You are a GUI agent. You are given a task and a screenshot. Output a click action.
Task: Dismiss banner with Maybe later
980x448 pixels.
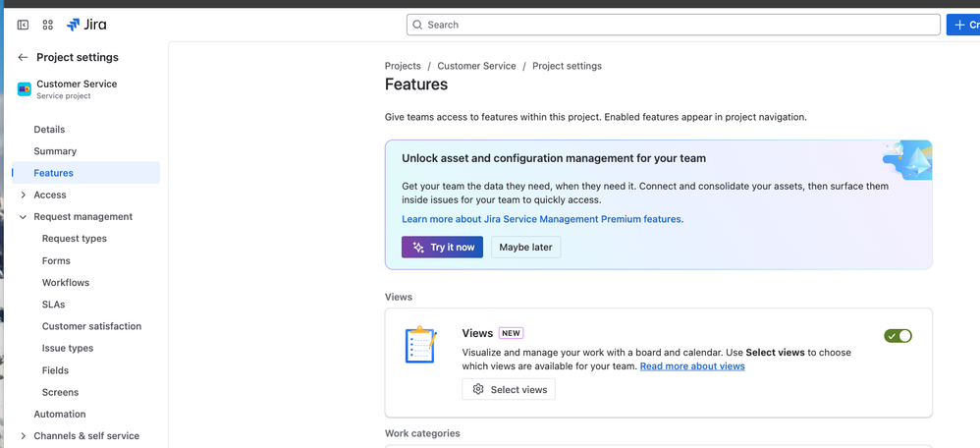pyautogui.click(x=525, y=248)
